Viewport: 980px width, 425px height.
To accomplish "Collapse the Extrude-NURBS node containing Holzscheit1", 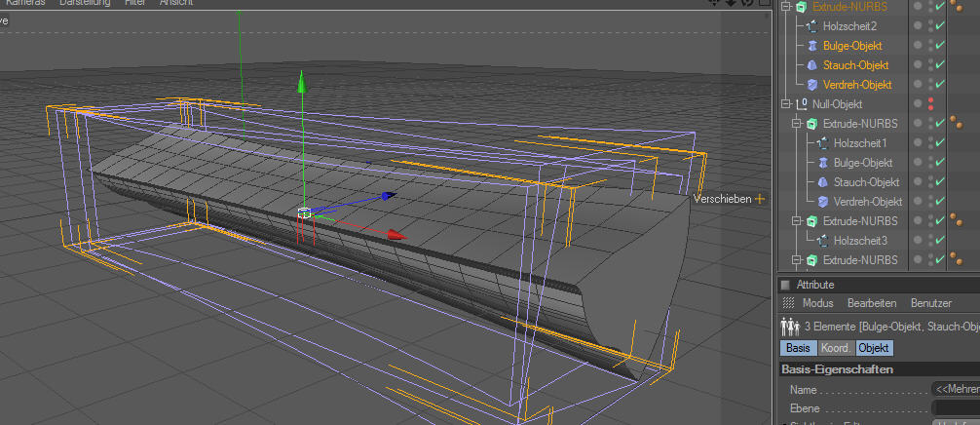I will 796,124.
